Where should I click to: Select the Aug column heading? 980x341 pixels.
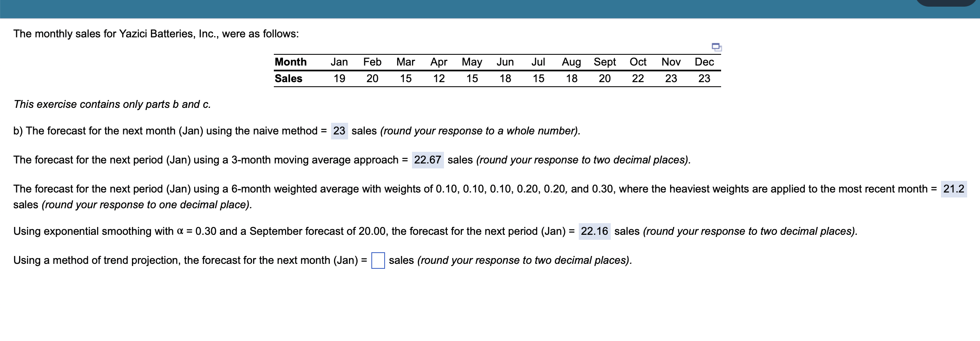click(571, 62)
